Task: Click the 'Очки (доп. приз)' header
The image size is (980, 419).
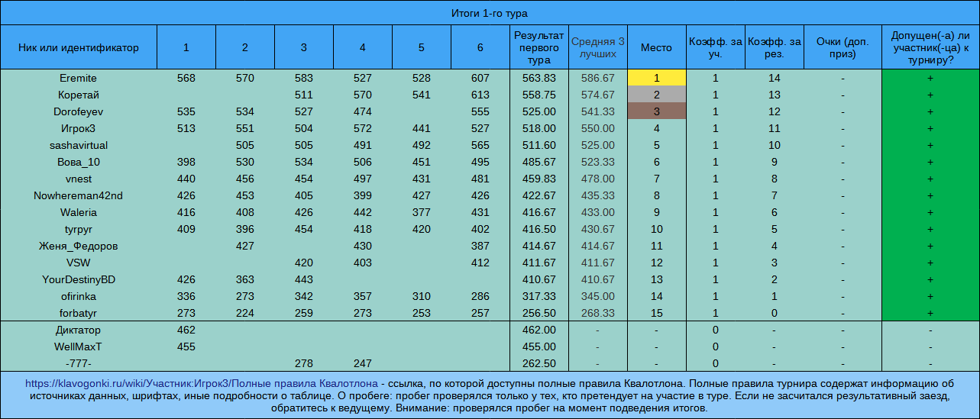Action: (x=843, y=47)
